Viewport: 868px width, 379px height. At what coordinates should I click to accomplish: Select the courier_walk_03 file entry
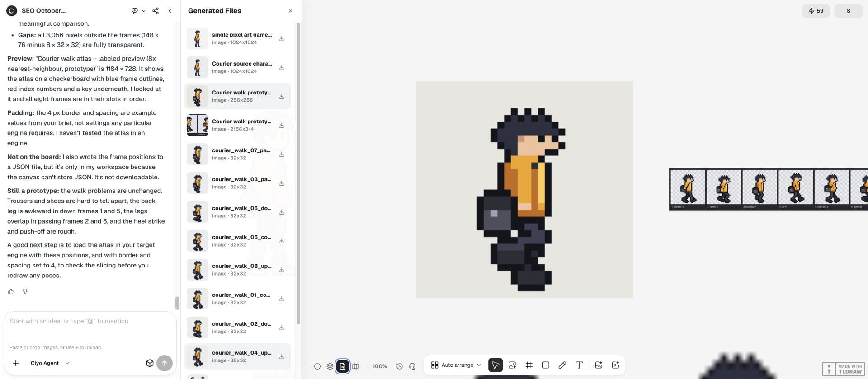point(238,183)
